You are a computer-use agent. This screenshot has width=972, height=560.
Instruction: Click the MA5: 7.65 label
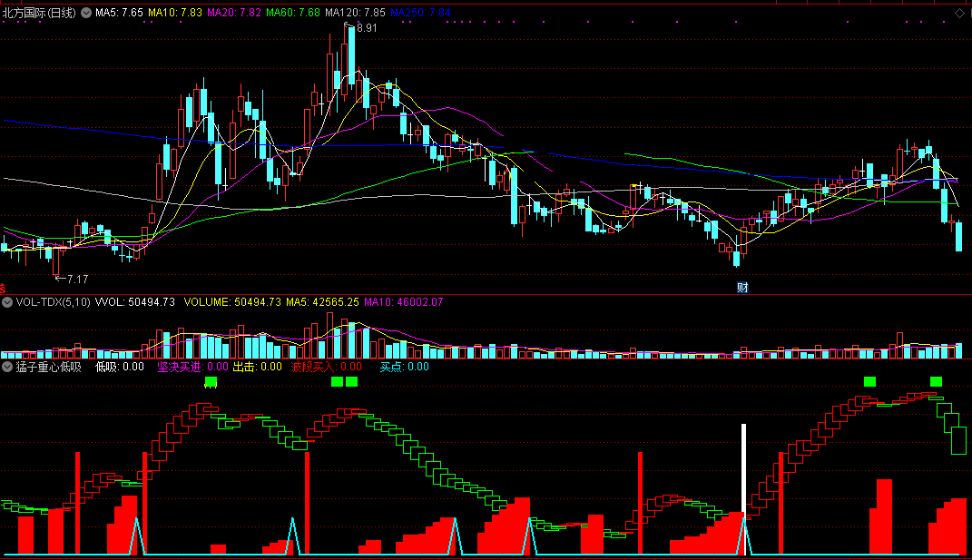(119, 13)
